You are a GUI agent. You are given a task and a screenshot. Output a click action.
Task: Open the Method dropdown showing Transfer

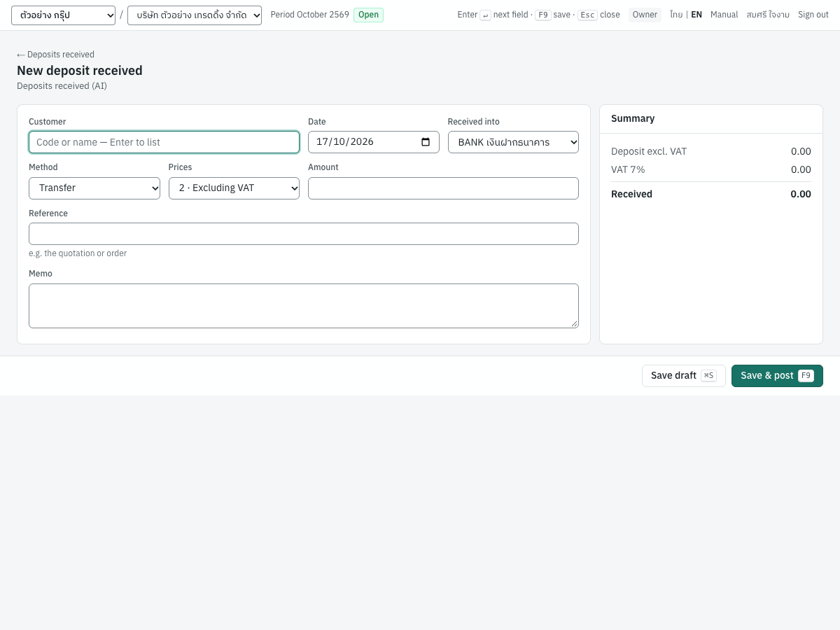(x=94, y=188)
